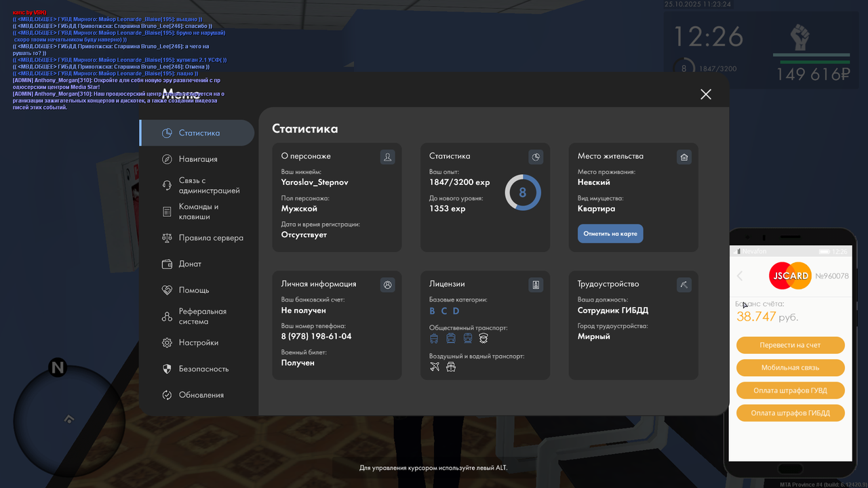Click the Военный билет value Получен
The height and width of the screenshot is (488, 868).
[298, 363]
